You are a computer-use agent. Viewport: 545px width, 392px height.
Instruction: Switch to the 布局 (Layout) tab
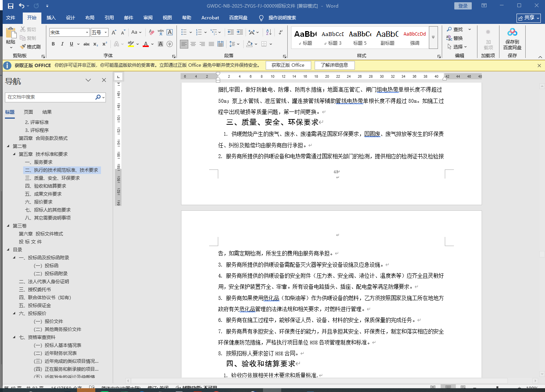(90, 17)
